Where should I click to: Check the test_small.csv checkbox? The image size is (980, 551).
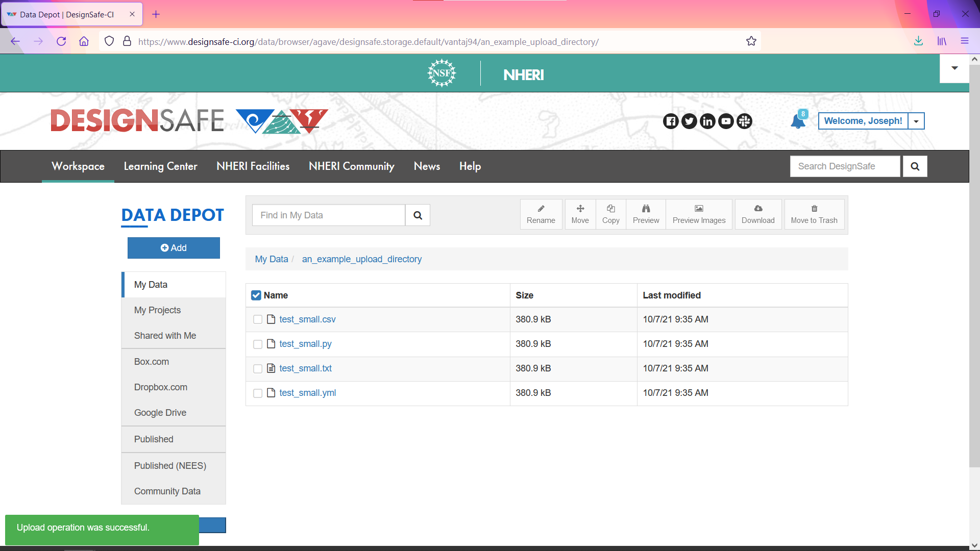(257, 319)
